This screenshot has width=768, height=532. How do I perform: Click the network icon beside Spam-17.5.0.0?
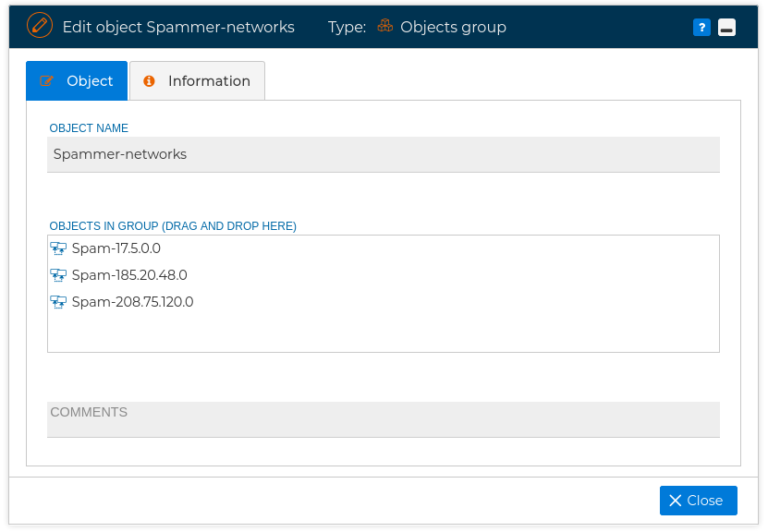click(58, 248)
